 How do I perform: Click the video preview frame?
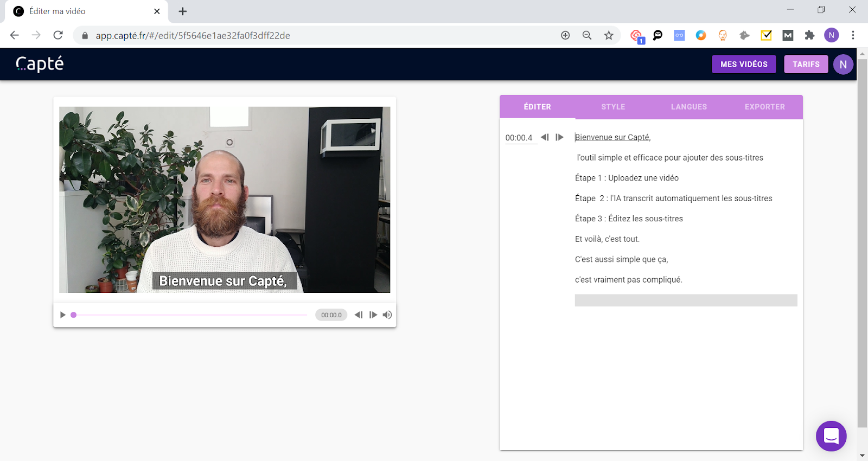[225, 200]
